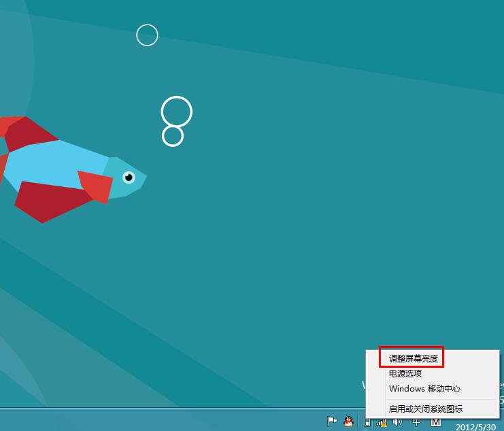Click the QQ penguin tray icon
Screen dimensions: 504x431
349,421
